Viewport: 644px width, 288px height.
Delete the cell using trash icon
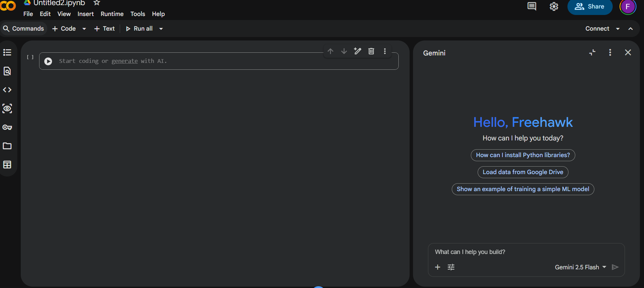[x=371, y=51]
